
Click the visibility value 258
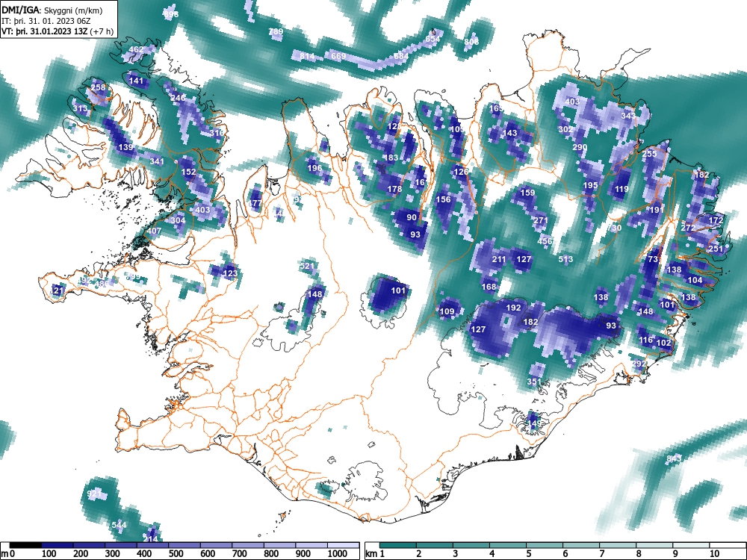coord(98,87)
